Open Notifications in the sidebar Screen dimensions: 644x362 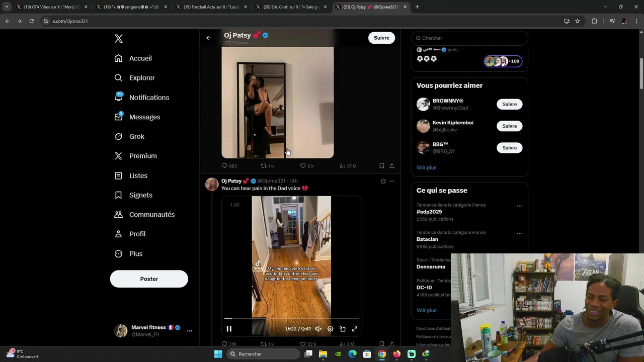pyautogui.click(x=142, y=98)
